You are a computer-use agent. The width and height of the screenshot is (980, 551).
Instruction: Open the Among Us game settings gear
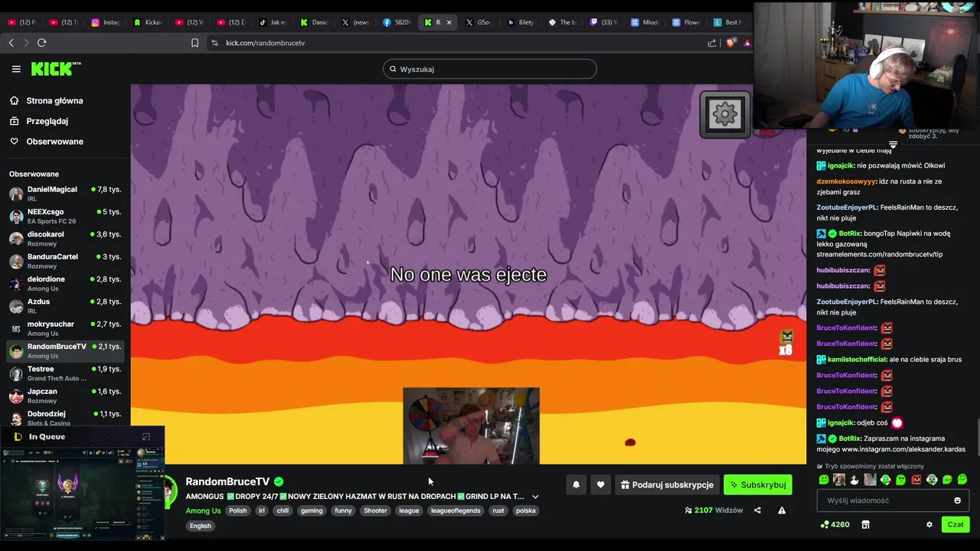(724, 115)
